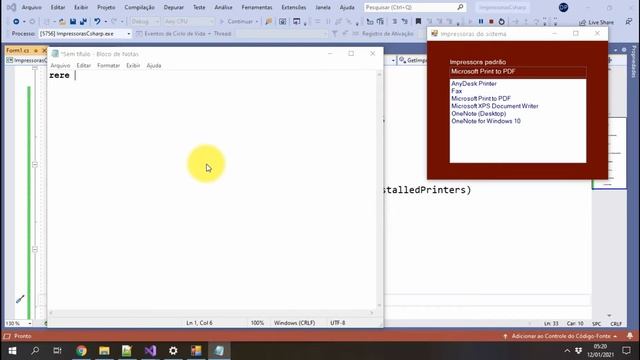This screenshot has height=360, width=640.
Task: Click the default printer field Microsoft Print to PDF
Action: (518, 71)
